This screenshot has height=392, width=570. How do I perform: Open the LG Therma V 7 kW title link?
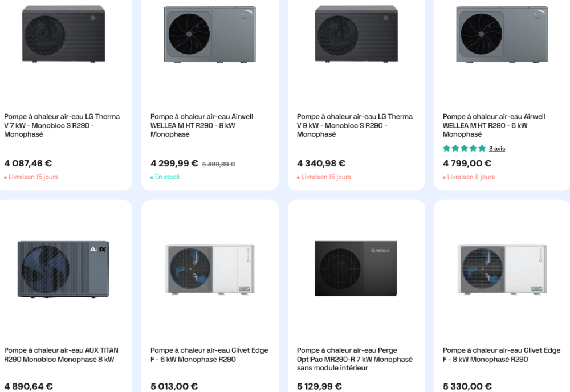pyautogui.click(x=62, y=125)
